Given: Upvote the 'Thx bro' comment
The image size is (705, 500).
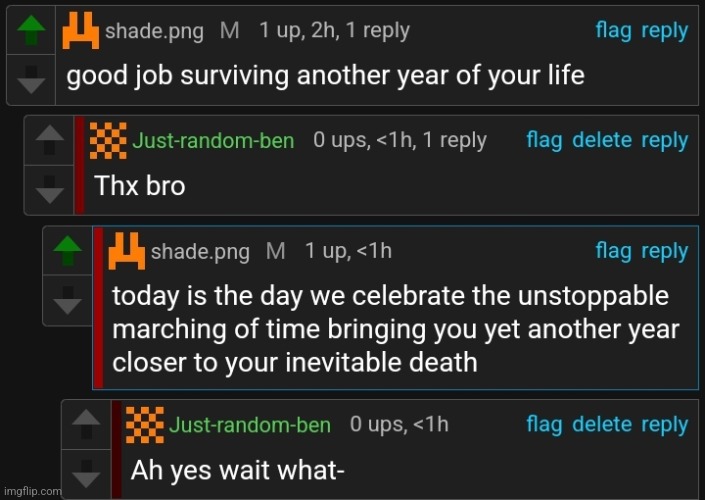Looking at the screenshot, I should pyautogui.click(x=49, y=140).
